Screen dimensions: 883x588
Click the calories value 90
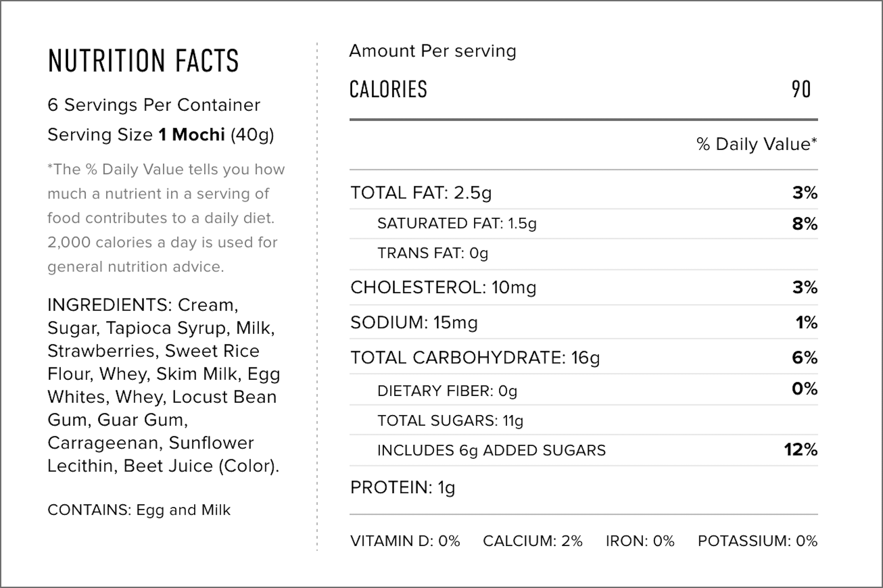(801, 89)
